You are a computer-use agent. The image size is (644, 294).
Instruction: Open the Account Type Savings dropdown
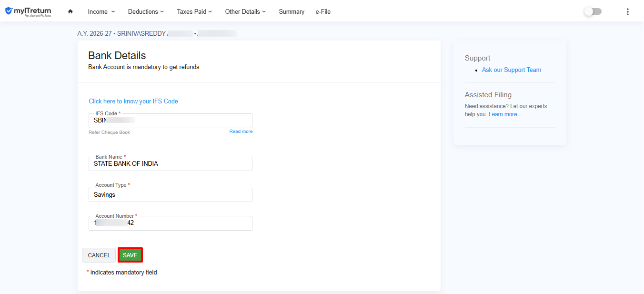pos(171,194)
